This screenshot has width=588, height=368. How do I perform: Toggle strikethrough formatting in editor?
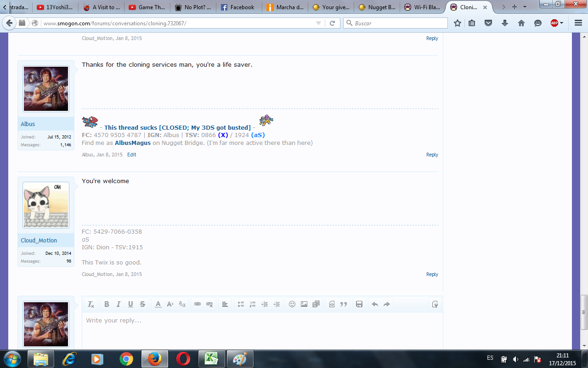(x=142, y=304)
